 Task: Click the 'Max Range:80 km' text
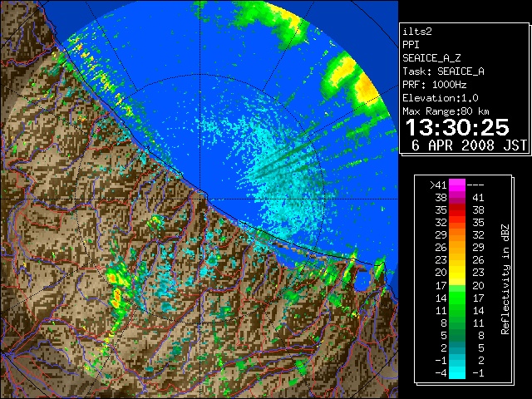tap(446, 111)
